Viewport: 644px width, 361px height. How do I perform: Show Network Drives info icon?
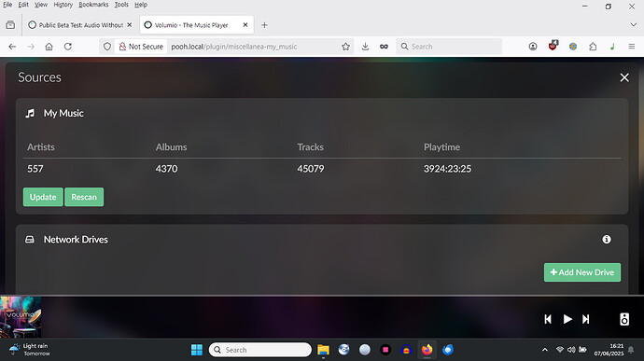[x=607, y=240]
